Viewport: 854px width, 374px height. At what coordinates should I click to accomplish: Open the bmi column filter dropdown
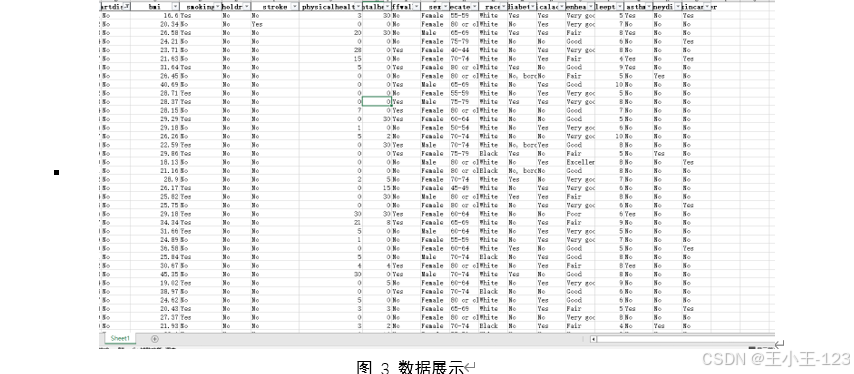coord(175,7)
